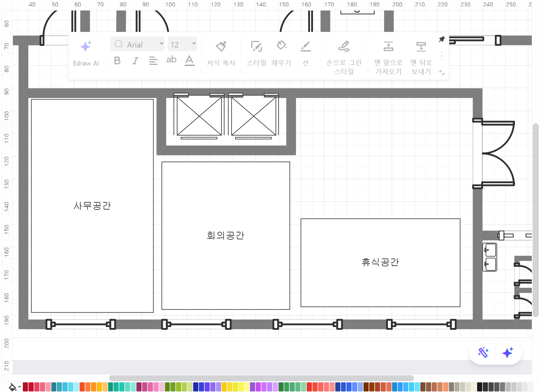
Task: Toggle italic formatting
Action: (x=136, y=61)
